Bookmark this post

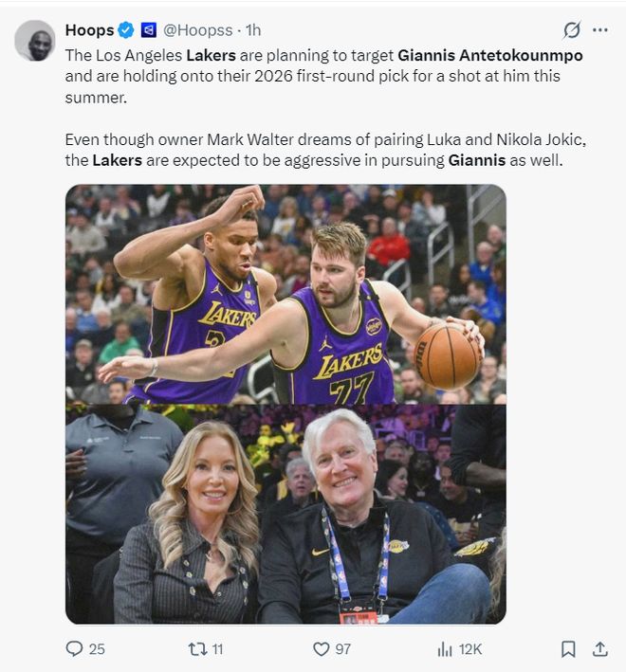pyautogui.click(x=567, y=648)
